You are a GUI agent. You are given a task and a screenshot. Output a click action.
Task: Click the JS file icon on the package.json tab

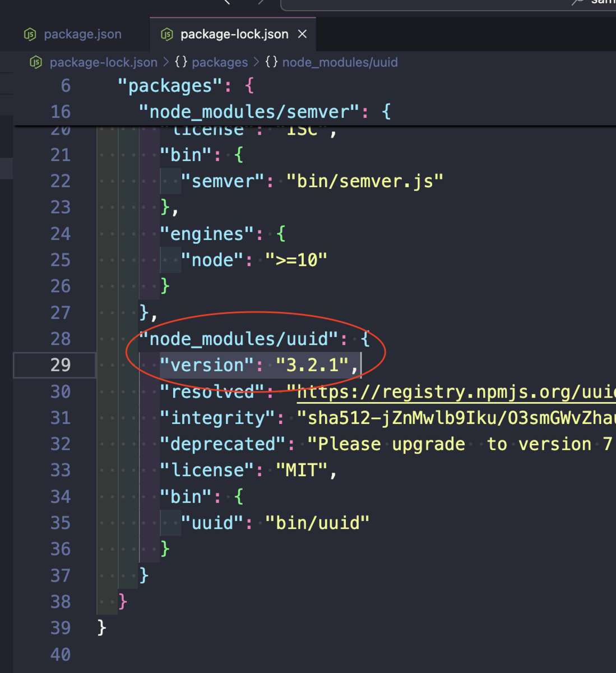[x=31, y=34]
